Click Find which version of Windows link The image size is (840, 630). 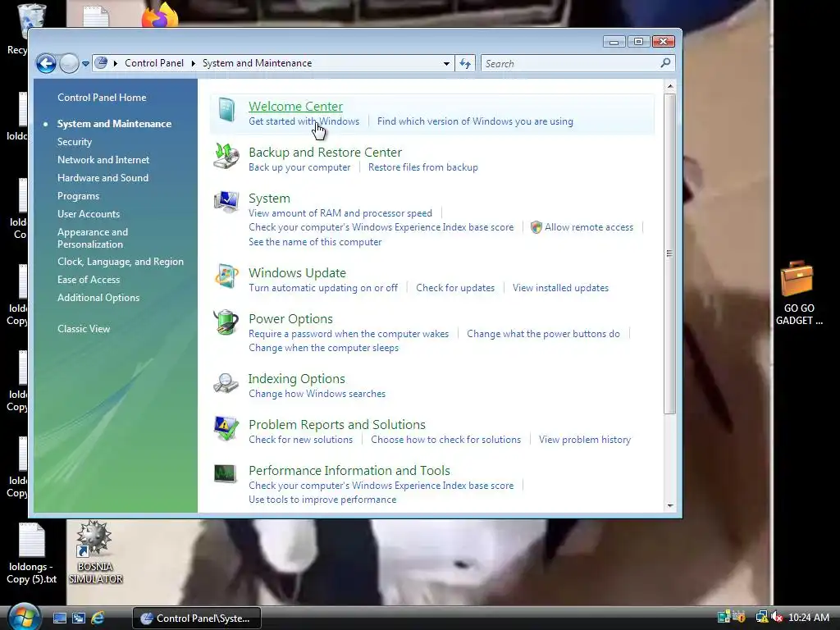pyautogui.click(x=475, y=121)
